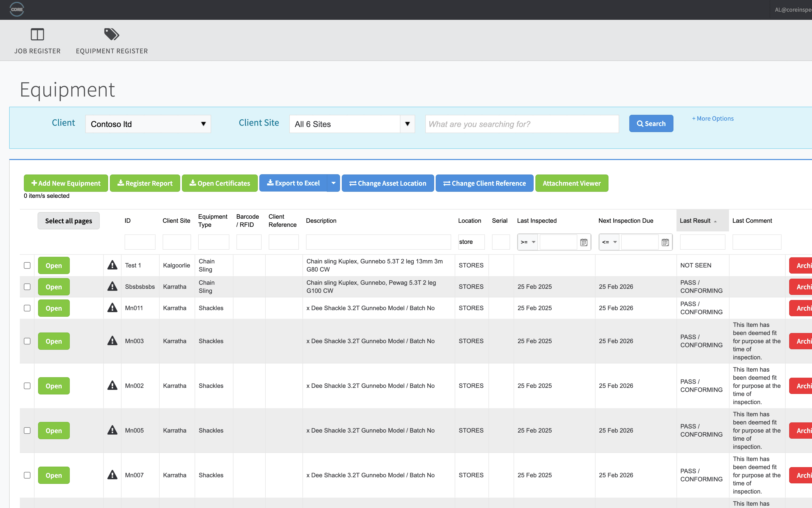Viewport: 812px width, 508px height.
Task: Click the warning triangle icon for Mn011
Action: [x=112, y=308]
